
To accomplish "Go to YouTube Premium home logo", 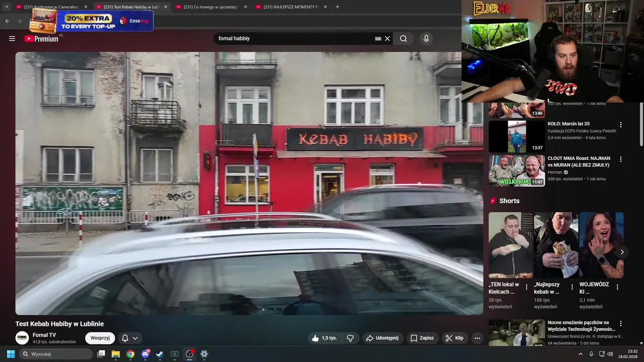I will pos(42,39).
